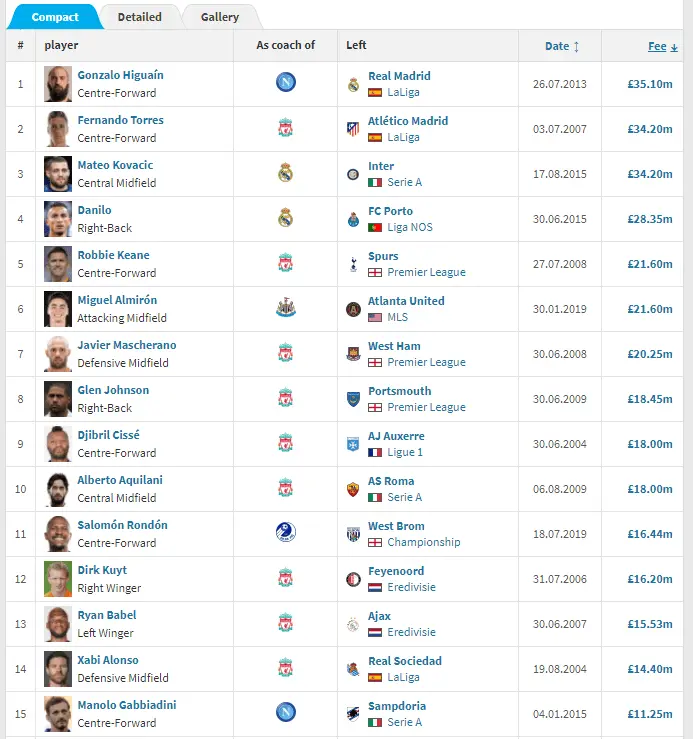Click Atlético Madrid club crest icon
The height and width of the screenshot is (739, 693).
pyautogui.click(x=352, y=128)
